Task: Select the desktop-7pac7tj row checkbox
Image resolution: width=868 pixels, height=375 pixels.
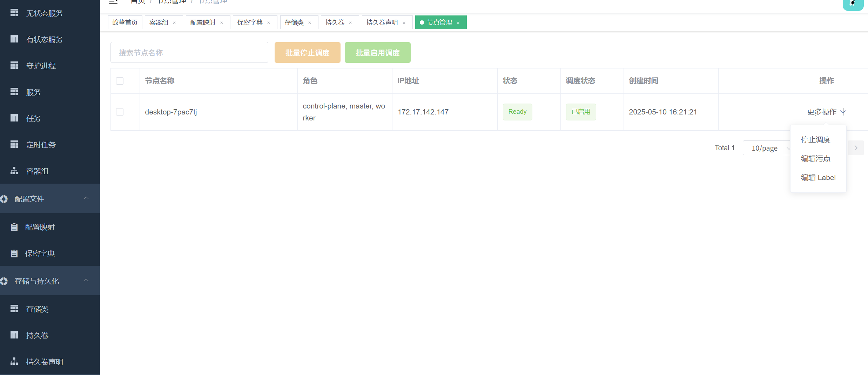Action: pos(120,112)
